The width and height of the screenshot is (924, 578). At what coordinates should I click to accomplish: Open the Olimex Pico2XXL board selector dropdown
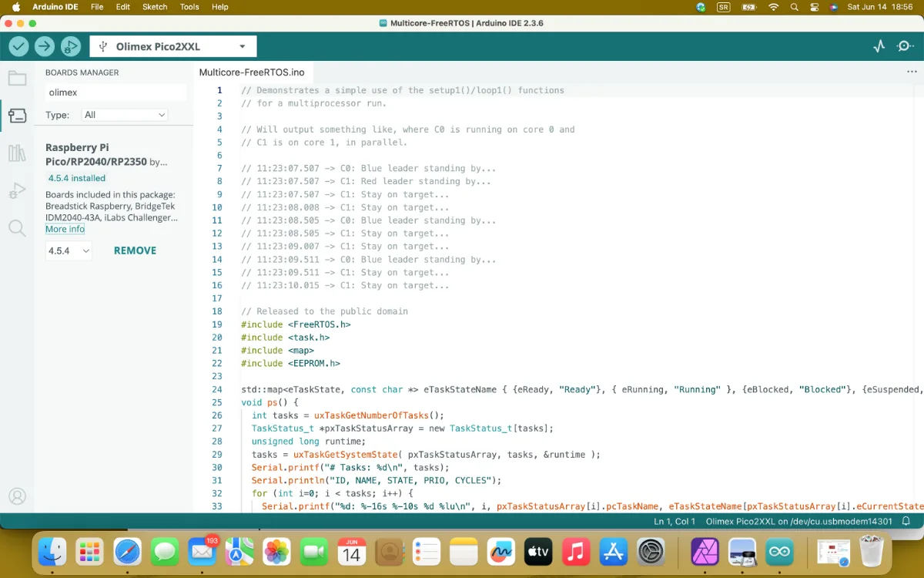[x=173, y=46]
